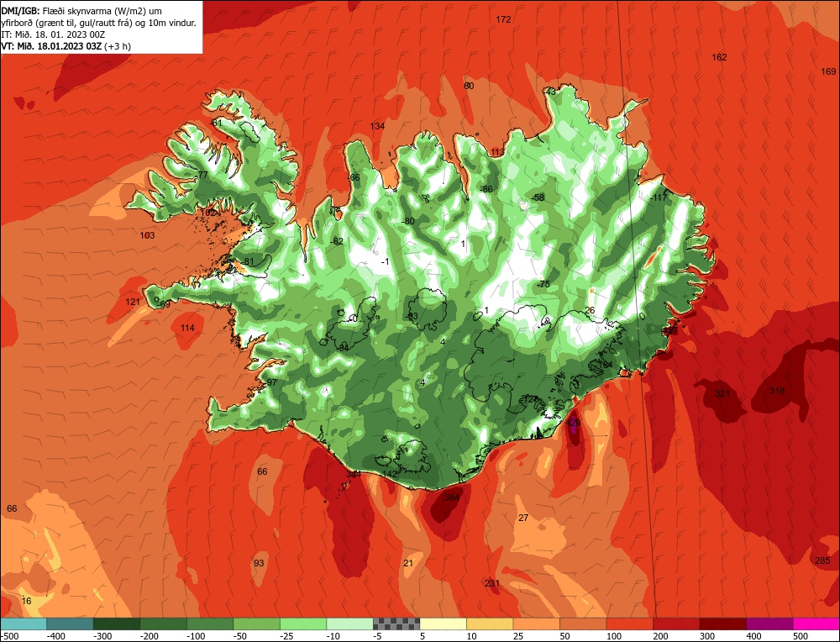
Task: Click the value -117 in east Iceland
Action: tap(659, 197)
